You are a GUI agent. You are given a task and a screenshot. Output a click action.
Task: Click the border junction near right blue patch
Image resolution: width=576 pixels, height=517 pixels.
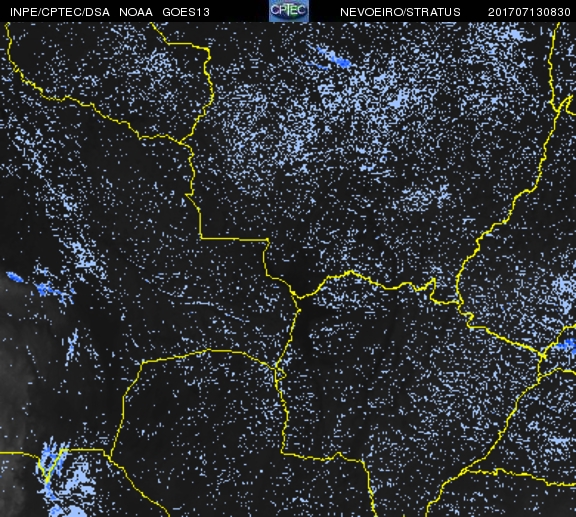(543, 356)
